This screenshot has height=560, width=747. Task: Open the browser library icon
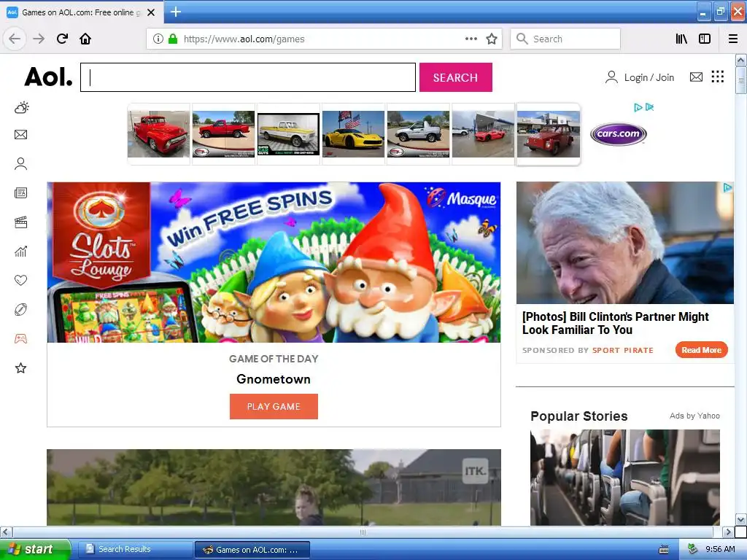point(681,39)
